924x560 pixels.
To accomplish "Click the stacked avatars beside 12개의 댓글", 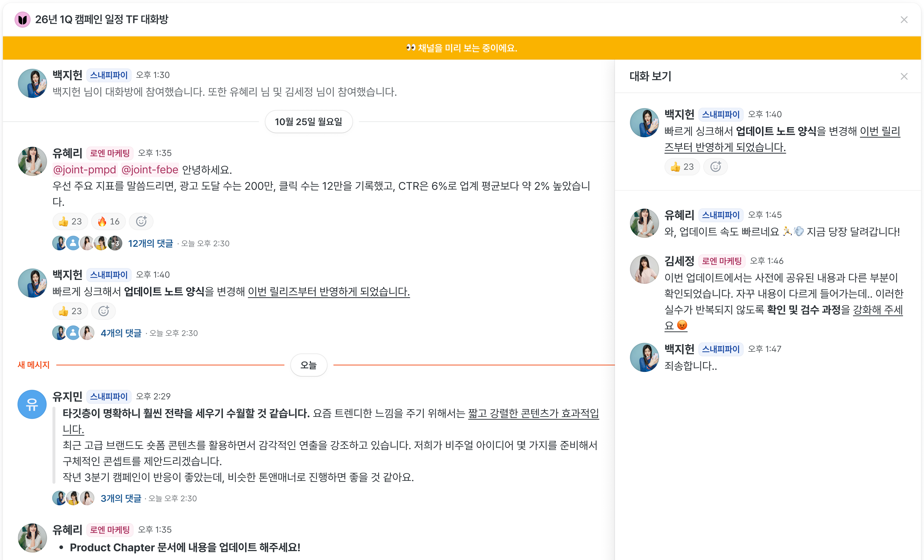I will point(87,243).
